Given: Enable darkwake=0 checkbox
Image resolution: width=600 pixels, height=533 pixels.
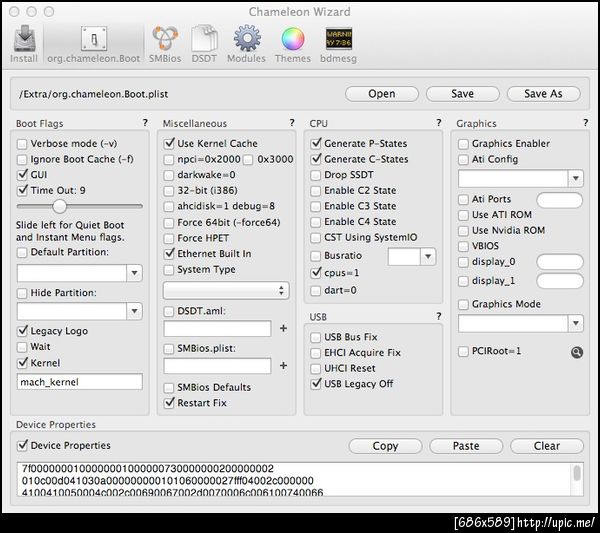Looking at the screenshot, I should pos(169,175).
